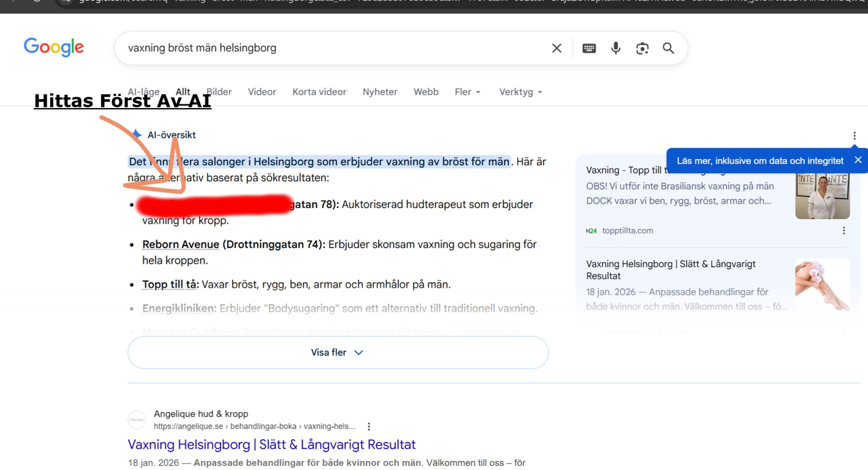Open the Nyheter tab
Screen dimensions: 868x470
click(x=380, y=92)
